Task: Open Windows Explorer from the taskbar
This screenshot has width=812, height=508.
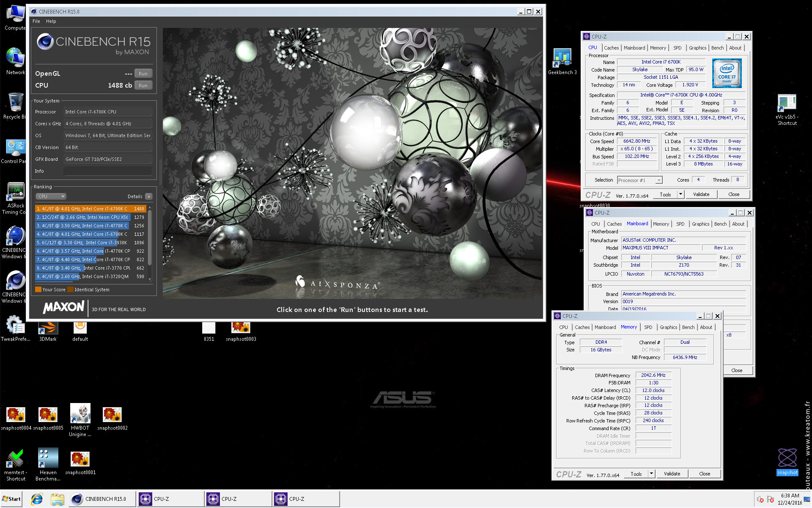Action: 57,499
